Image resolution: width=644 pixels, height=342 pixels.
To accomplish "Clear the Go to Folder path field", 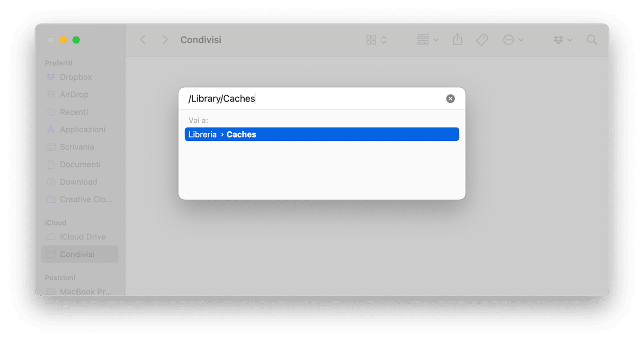I will (x=450, y=98).
